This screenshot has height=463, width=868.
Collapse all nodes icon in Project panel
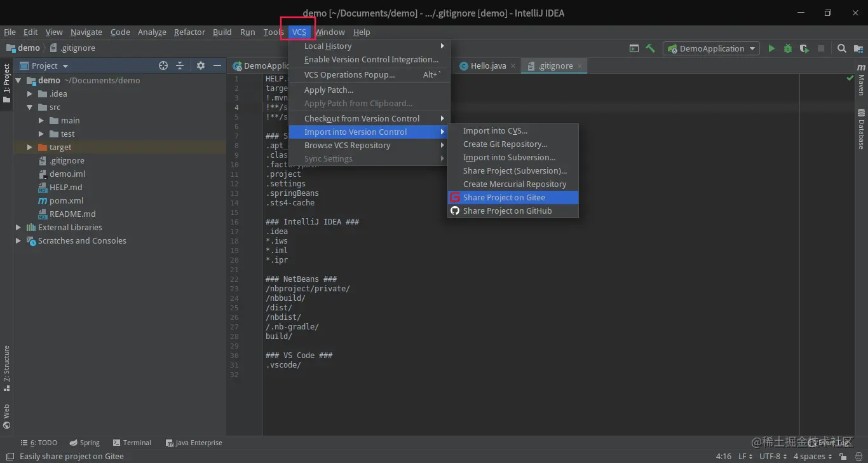pos(180,66)
